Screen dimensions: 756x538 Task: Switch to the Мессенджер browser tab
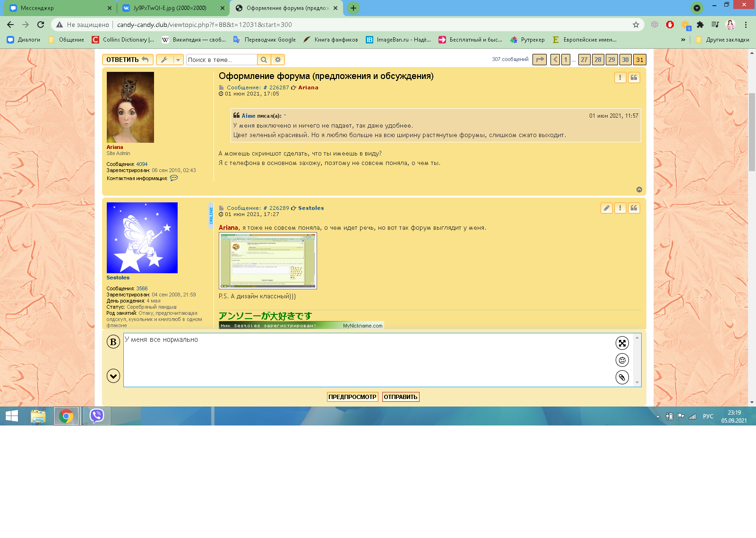click(57, 8)
